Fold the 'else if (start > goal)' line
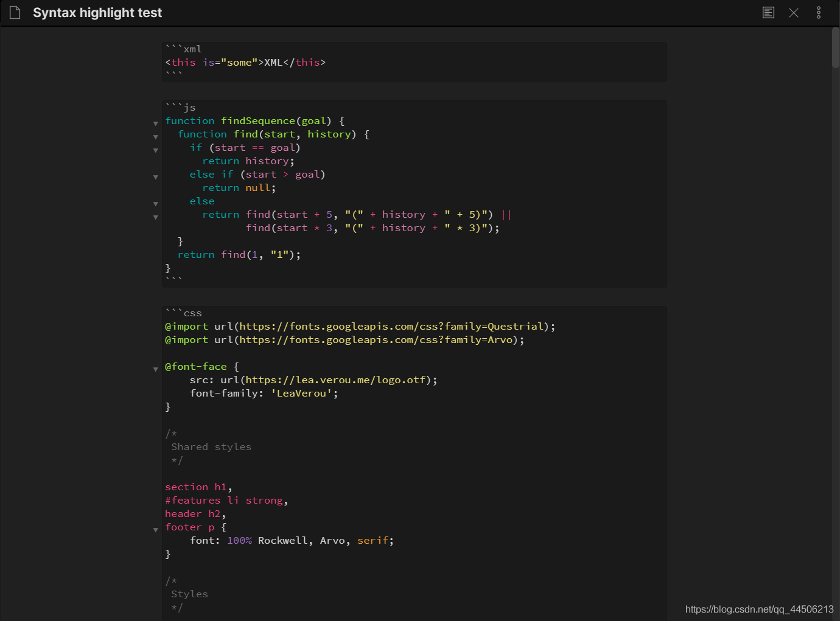 [x=156, y=177]
